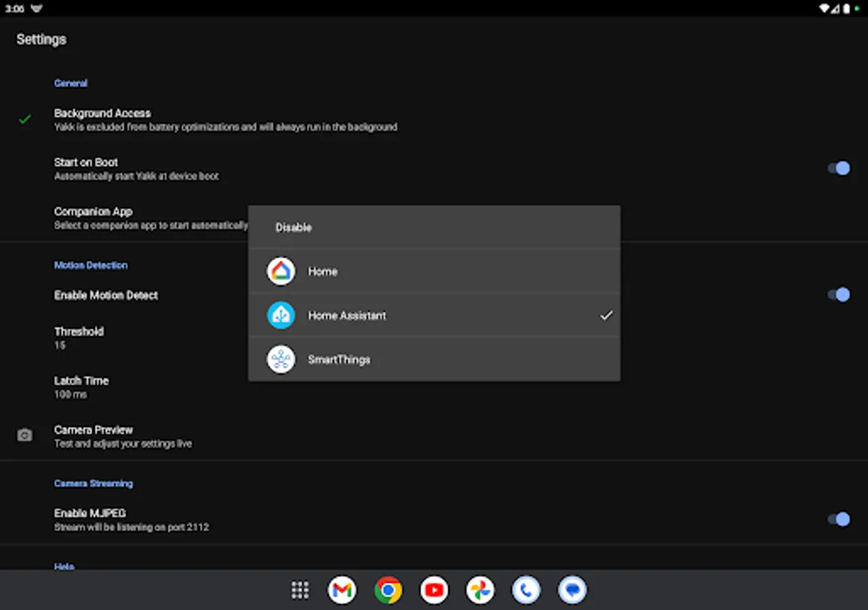The width and height of the screenshot is (868, 610).
Task: Select the SmartThings icon
Action: [281, 359]
